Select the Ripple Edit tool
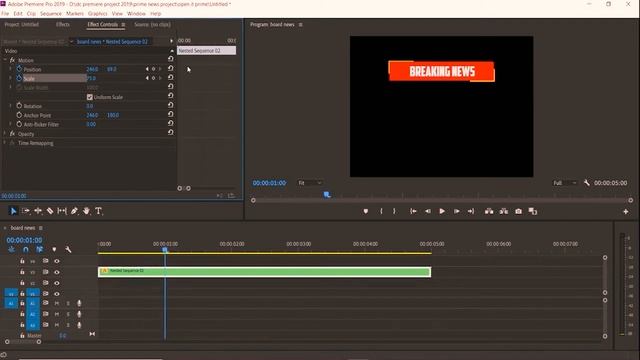Screen dimensions: 640x360 pyautogui.click(x=38, y=211)
